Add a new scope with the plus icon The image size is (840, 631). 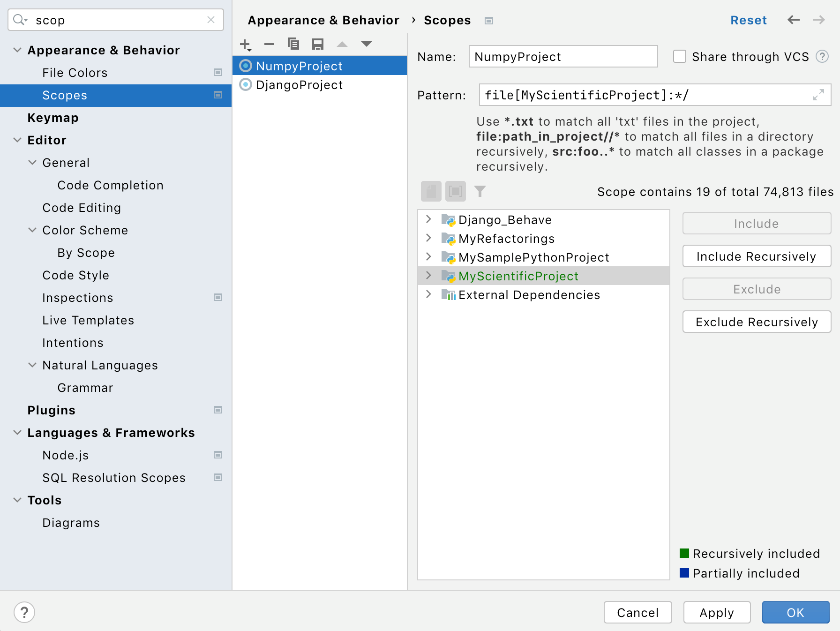[x=245, y=44]
